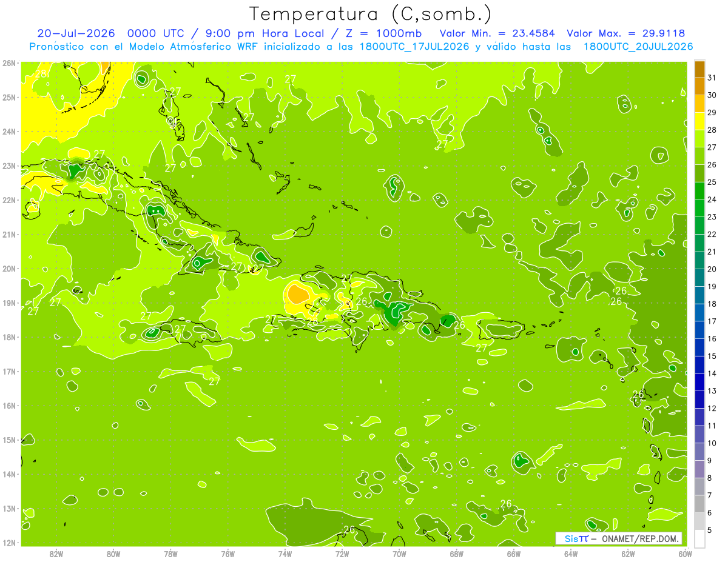
Task: Pick the green swatch between 23 and 24
Action: point(700,208)
